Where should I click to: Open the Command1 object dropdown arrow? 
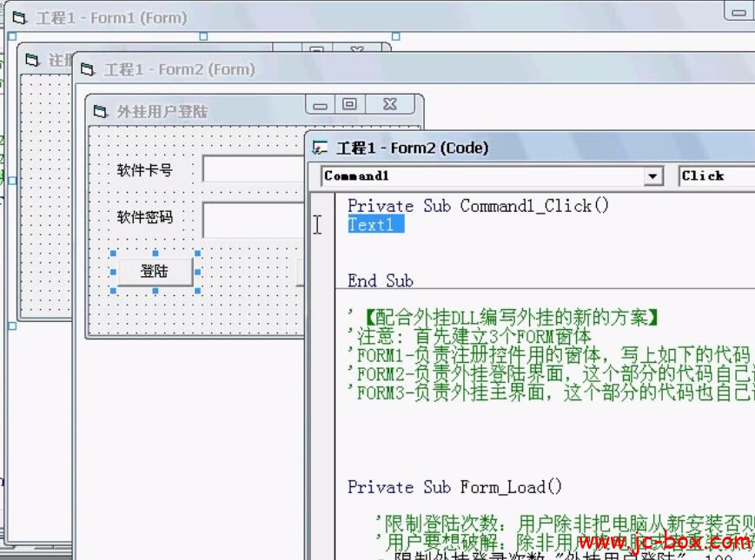[653, 176]
